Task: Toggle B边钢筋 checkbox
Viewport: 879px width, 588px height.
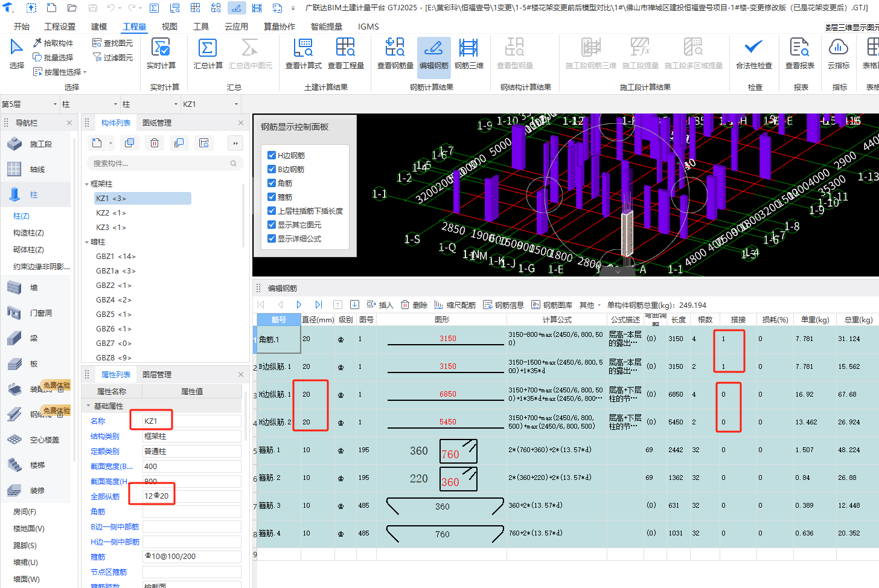Action: click(x=272, y=169)
